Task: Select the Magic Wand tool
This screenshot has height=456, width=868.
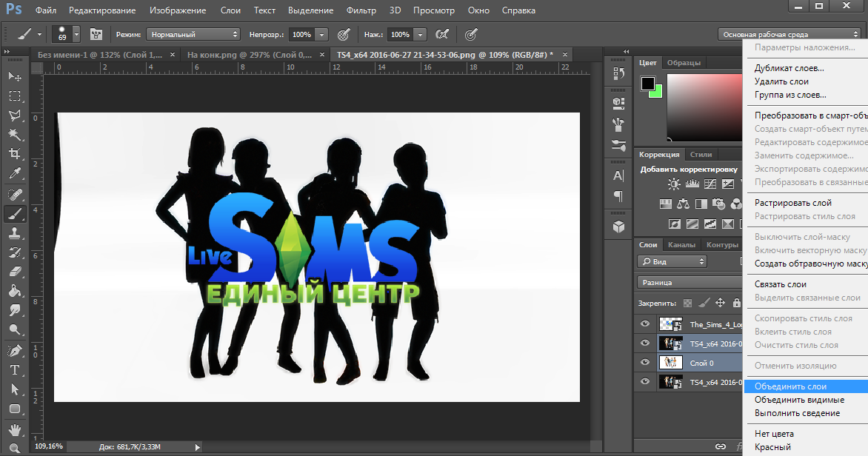Action: click(15, 135)
